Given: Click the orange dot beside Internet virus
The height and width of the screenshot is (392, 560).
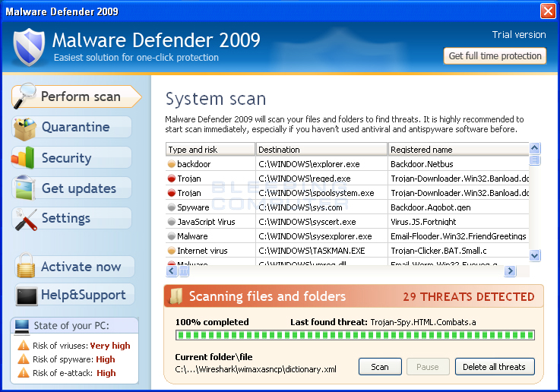Looking at the screenshot, I should (x=172, y=251).
